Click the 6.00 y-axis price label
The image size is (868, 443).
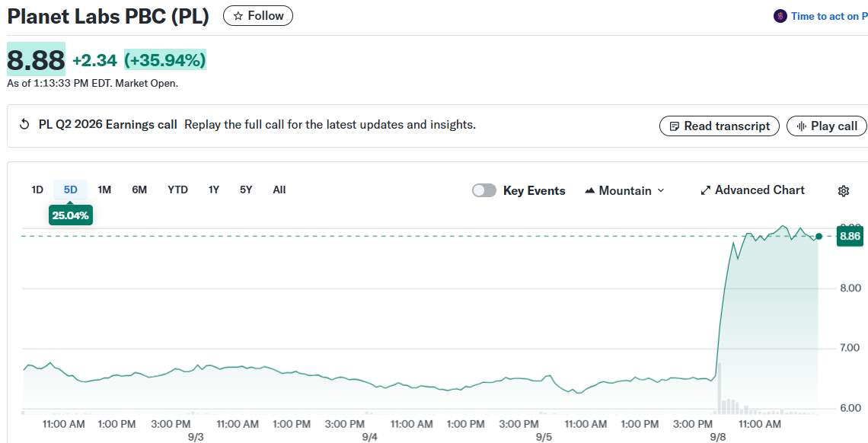(x=850, y=408)
